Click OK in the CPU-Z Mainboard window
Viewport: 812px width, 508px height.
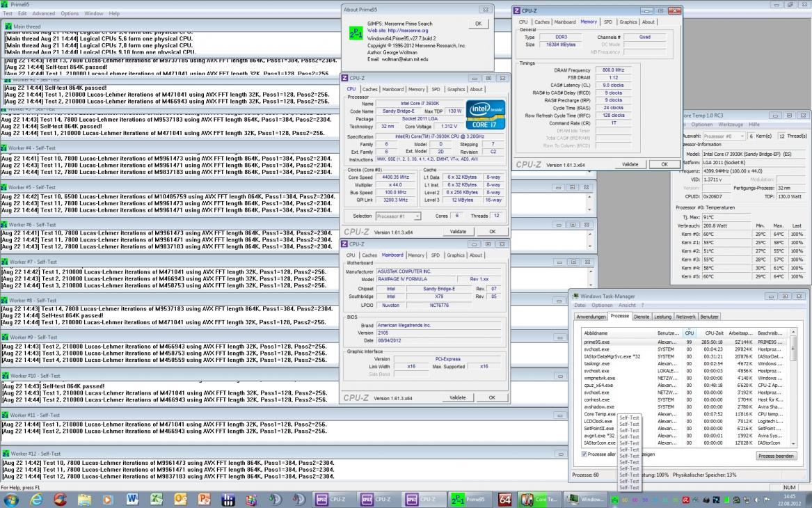pyautogui.click(x=491, y=397)
